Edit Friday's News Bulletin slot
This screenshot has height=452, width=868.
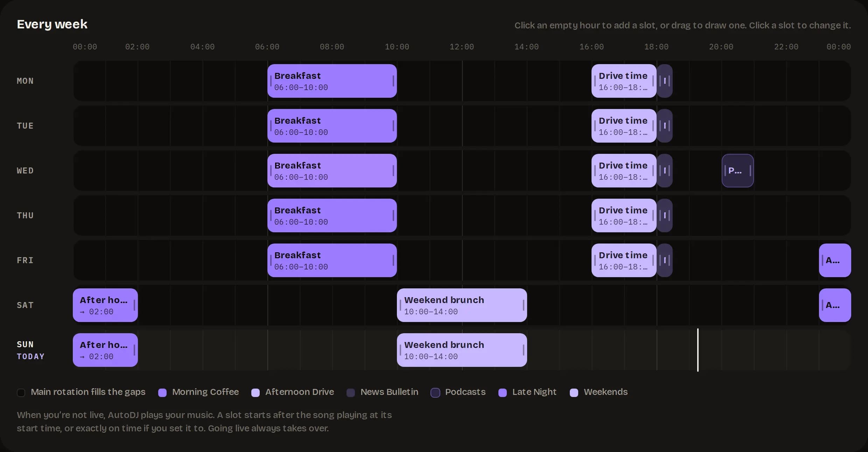665,260
